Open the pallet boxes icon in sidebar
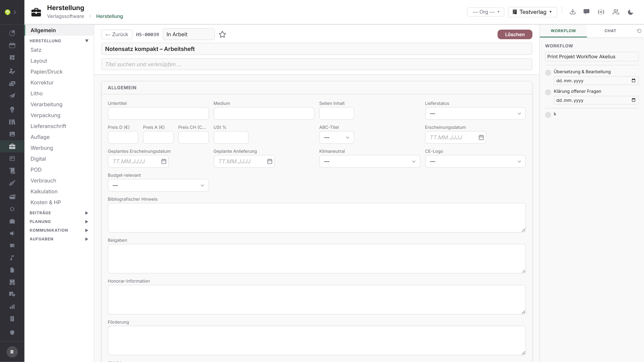 coord(12,282)
